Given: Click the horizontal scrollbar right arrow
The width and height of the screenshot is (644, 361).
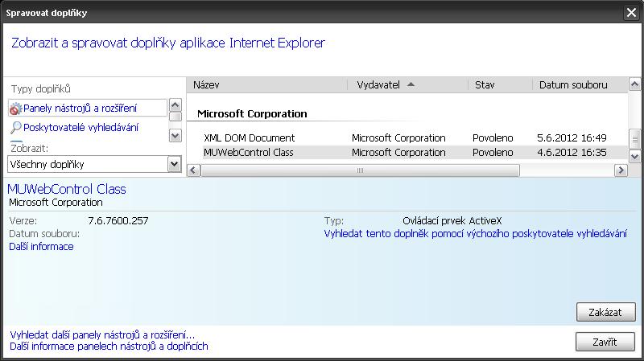Looking at the screenshot, I should click(621, 170).
